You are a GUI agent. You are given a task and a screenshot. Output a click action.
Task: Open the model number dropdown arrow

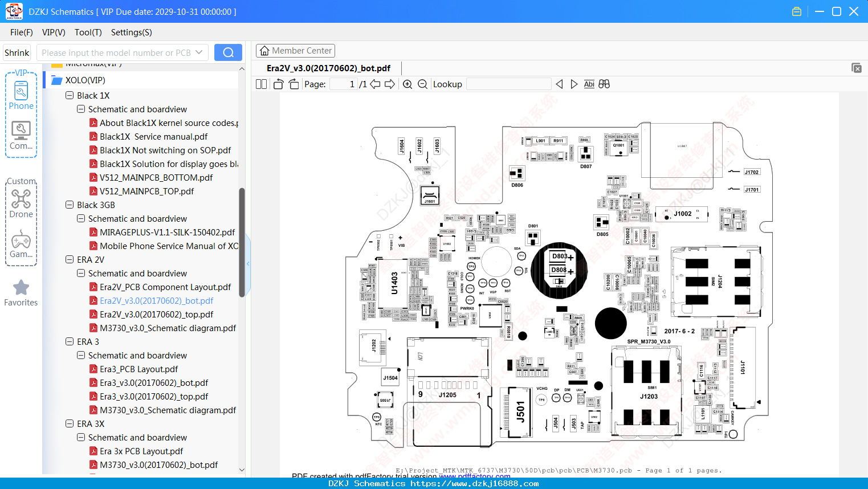point(199,52)
